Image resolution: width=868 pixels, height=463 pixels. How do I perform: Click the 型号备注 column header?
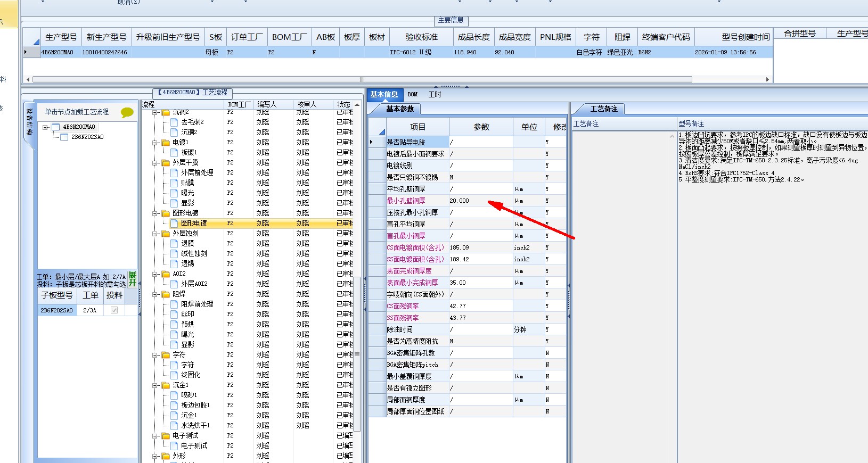[x=772, y=123]
